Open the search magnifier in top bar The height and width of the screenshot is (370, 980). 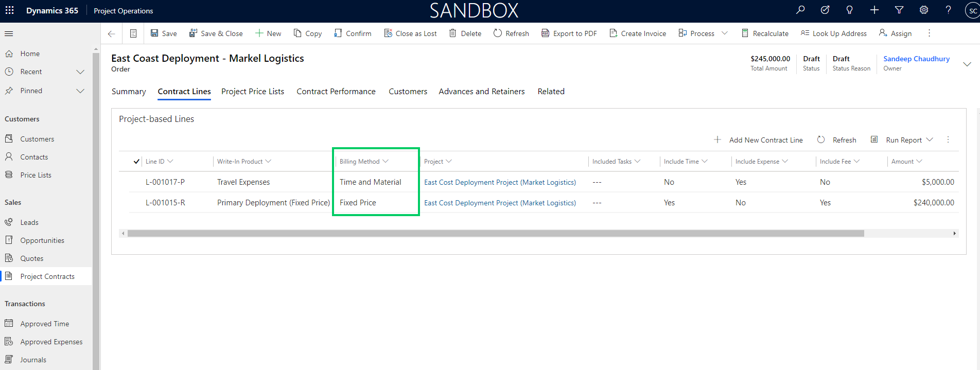800,10
